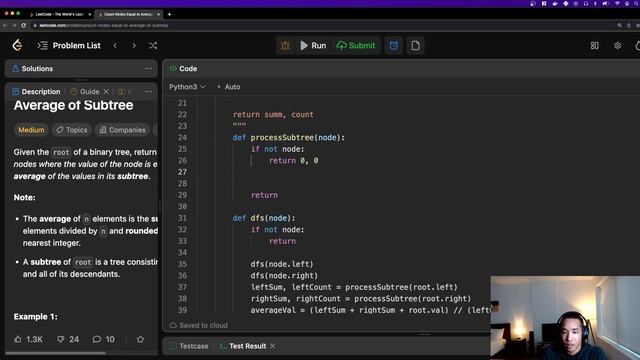Screen dimensions: 640x360
Task: Open the headphones menu bar icon
Action: [x=586, y=3]
